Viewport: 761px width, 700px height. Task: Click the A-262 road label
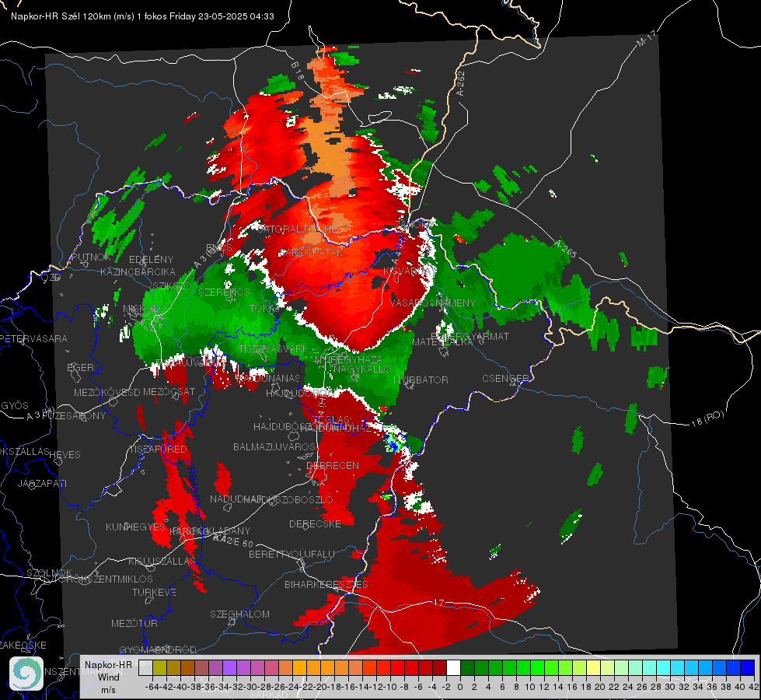tap(460, 83)
